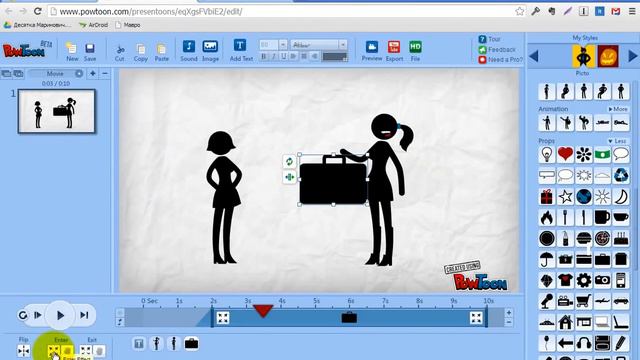This screenshot has width=640, height=360.
Task: Add the umbrella prop
Action: [547, 259]
